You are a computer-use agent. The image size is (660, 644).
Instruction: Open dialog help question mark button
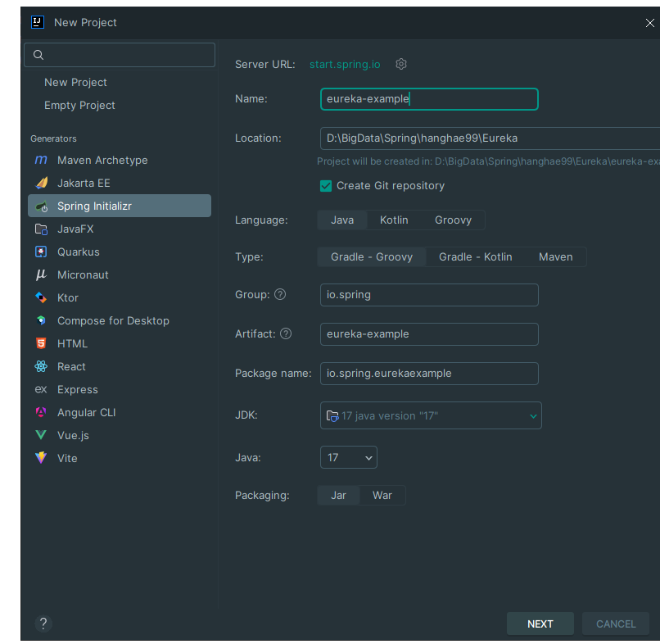pyautogui.click(x=43, y=624)
